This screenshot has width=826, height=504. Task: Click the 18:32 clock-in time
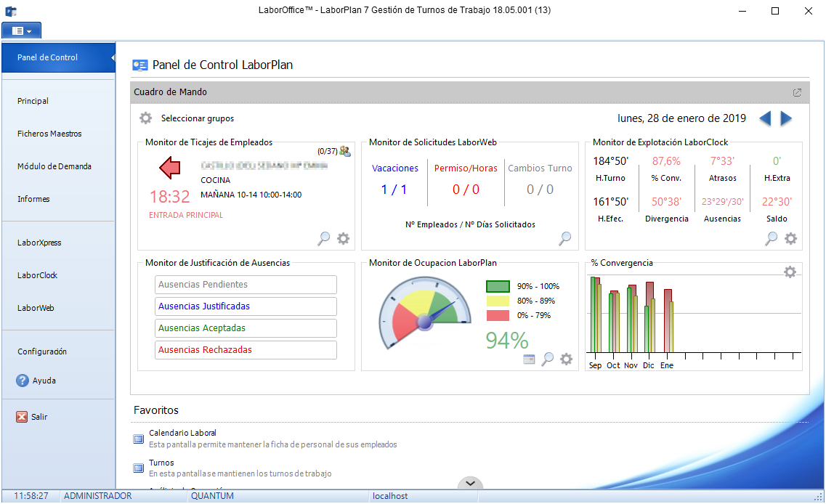tap(169, 197)
